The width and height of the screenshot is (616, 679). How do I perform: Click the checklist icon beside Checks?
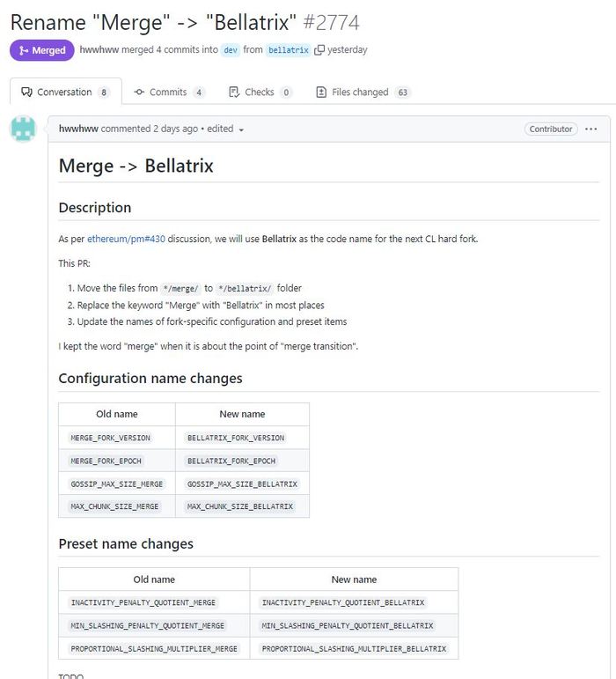pos(234,92)
